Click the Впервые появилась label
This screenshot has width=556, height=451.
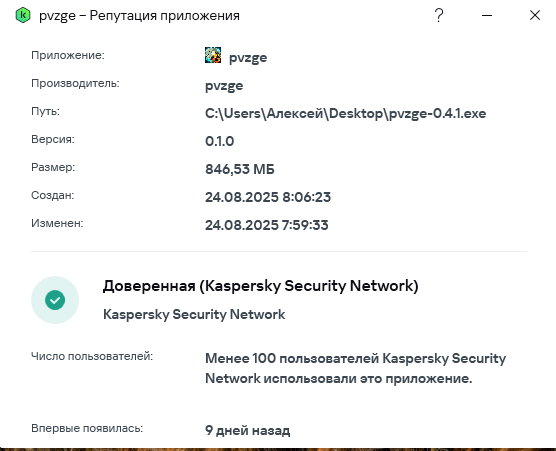[87, 428]
